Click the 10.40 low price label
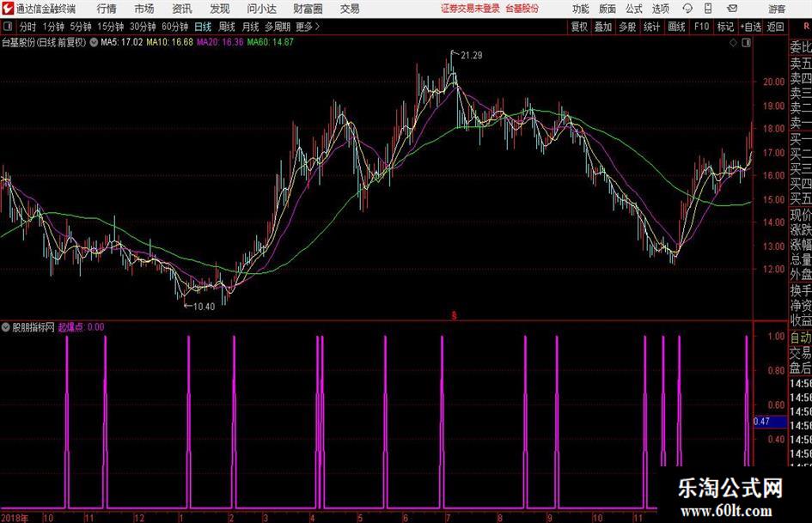Viewport: 812px width, 523px height. coord(204,307)
